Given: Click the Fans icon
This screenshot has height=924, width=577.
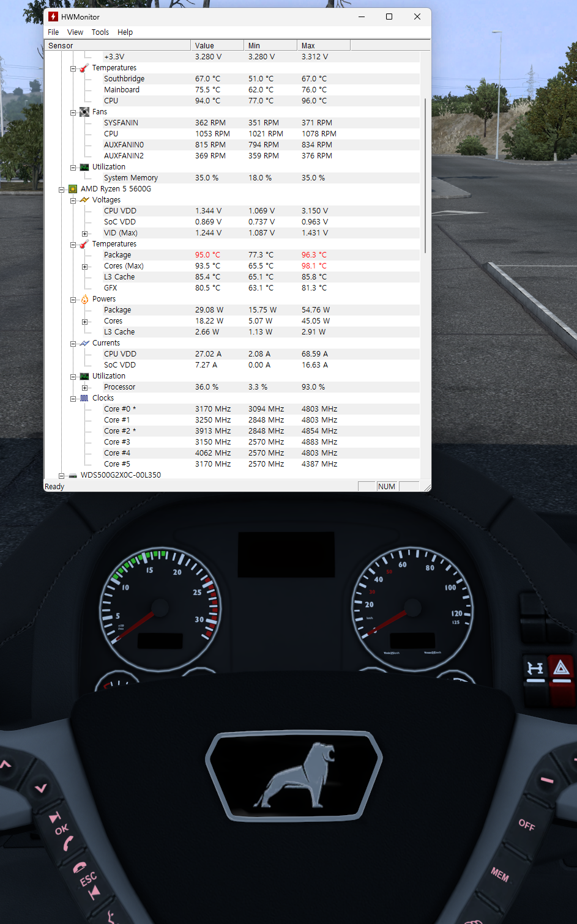Looking at the screenshot, I should 84,112.
